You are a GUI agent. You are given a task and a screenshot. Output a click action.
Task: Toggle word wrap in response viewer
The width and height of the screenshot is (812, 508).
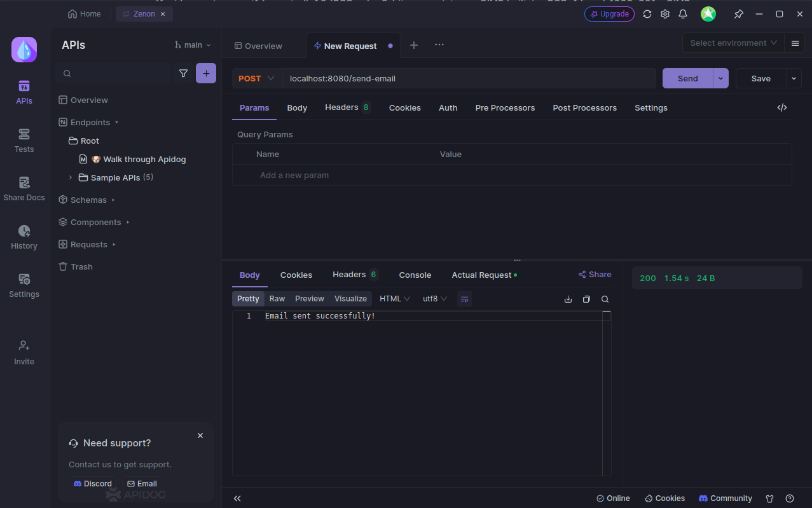[464, 299]
